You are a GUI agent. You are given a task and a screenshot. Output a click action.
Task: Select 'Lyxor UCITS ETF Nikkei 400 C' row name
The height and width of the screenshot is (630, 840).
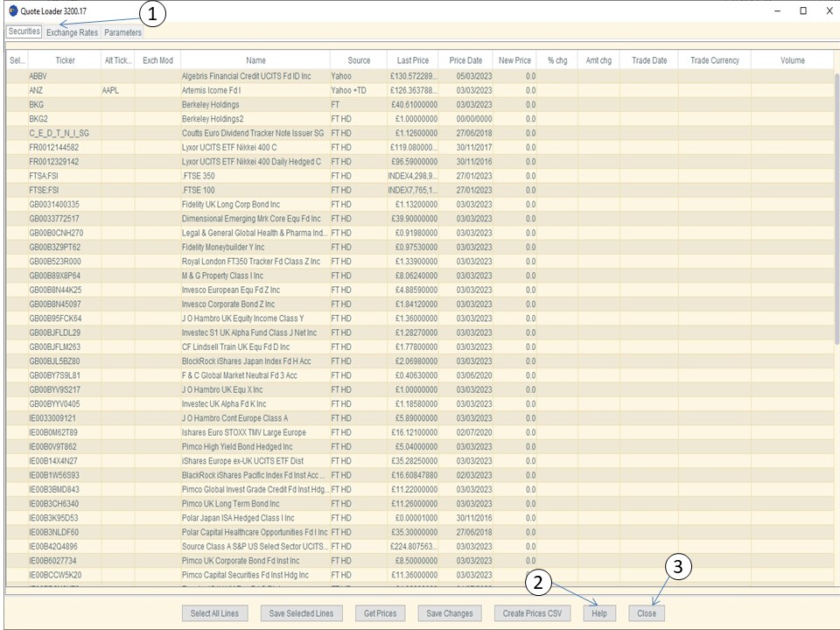tap(255, 147)
